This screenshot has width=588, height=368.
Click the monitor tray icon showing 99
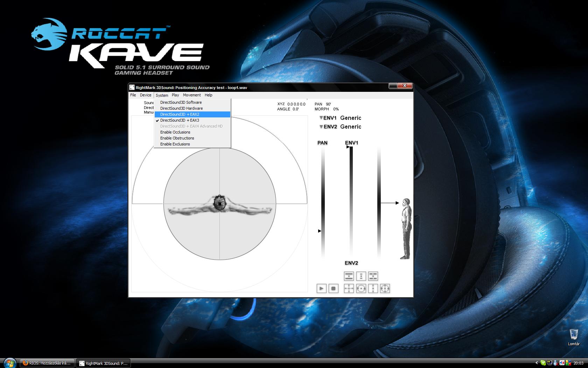click(549, 363)
